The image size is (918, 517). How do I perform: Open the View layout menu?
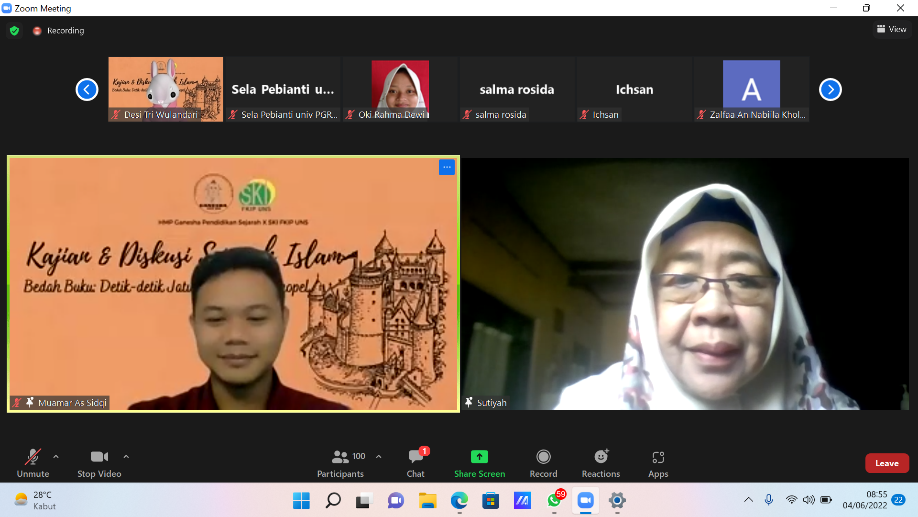click(891, 29)
